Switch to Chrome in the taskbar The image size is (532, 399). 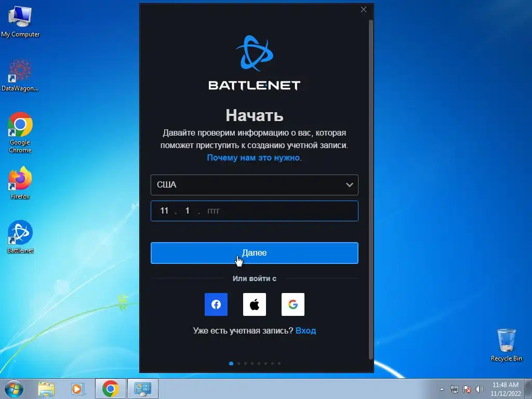111,389
